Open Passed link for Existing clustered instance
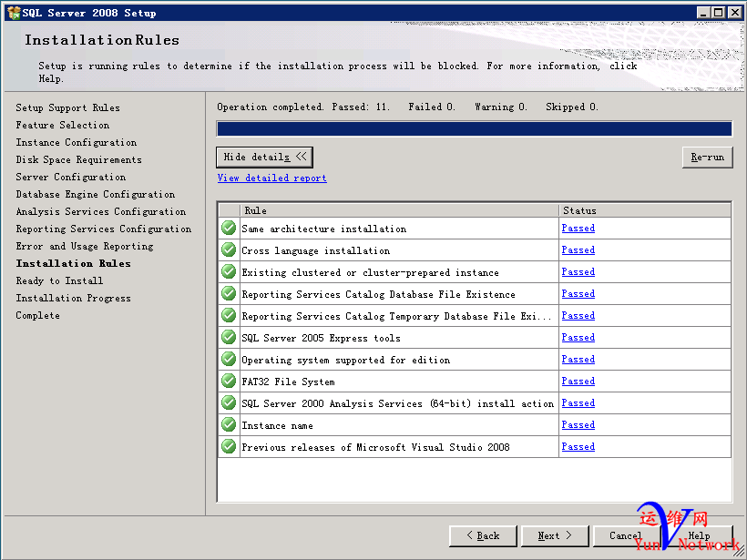 (x=578, y=272)
